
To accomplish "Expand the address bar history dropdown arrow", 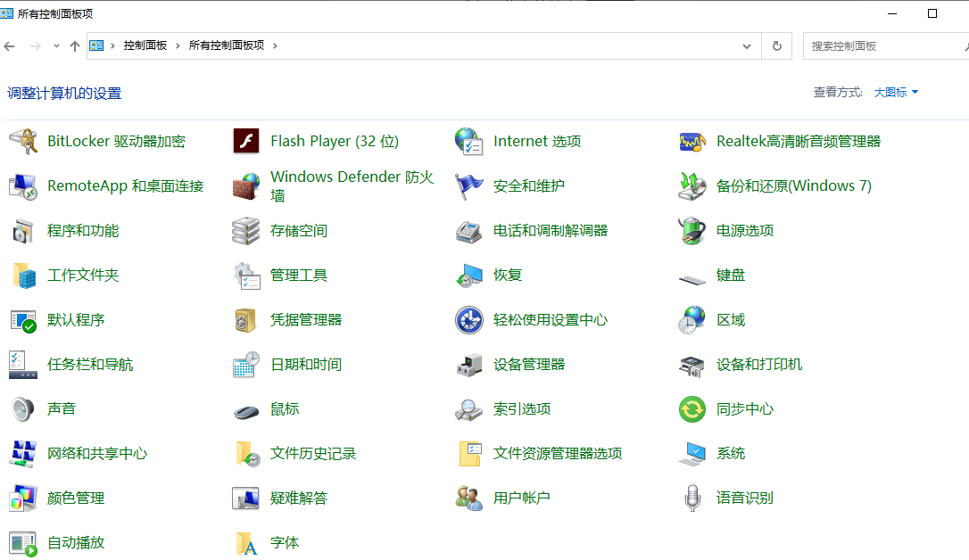I will pyautogui.click(x=747, y=46).
